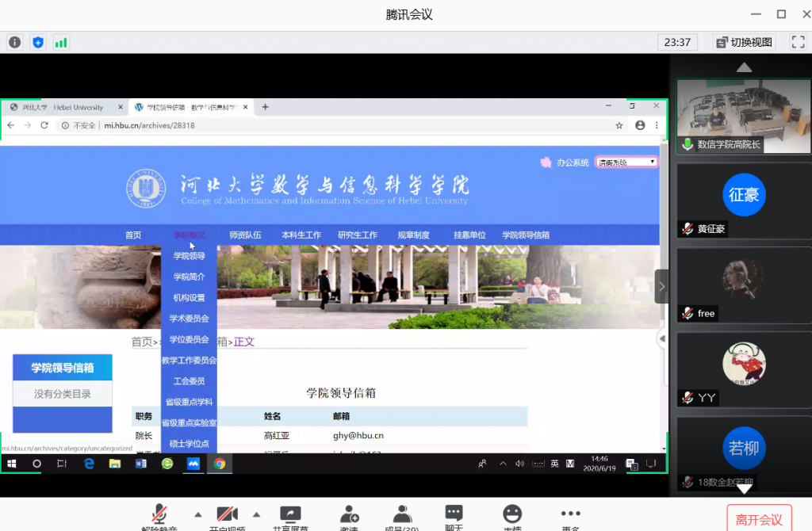Image resolution: width=812 pixels, height=531 pixels.
Task: Open a new browser tab with plus
Action: pyautogui.click(x=265, y=107)
